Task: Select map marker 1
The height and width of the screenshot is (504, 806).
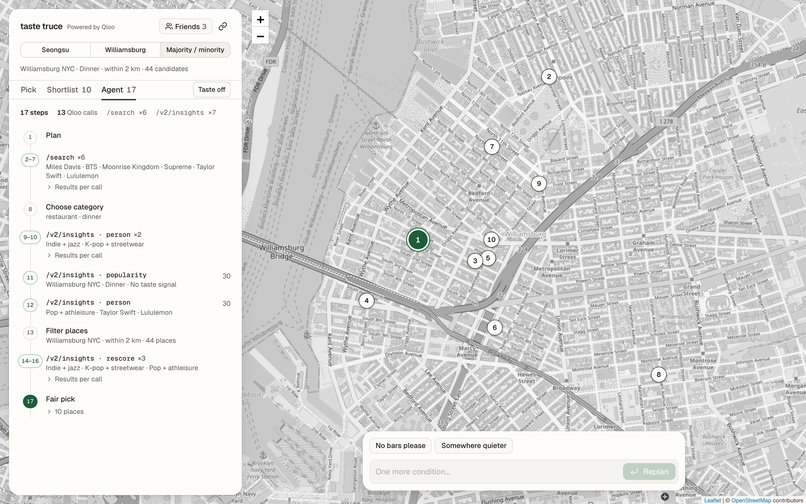Action: [x=418, y=240]
